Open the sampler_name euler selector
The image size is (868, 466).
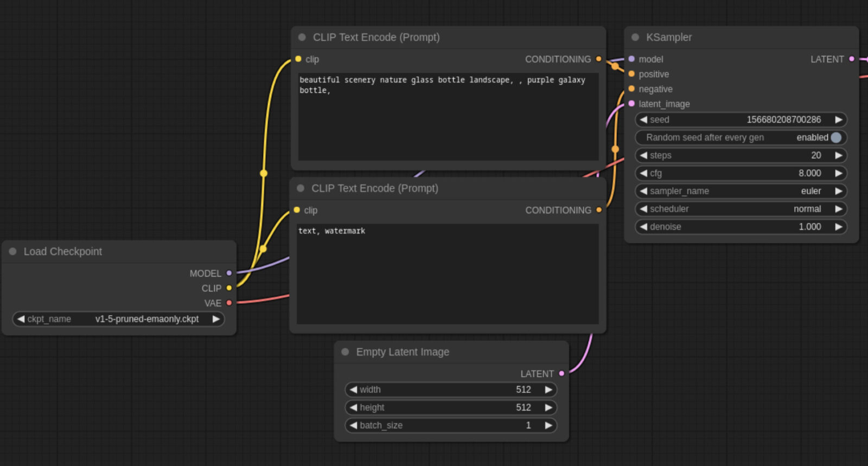[x=741, y=191]
